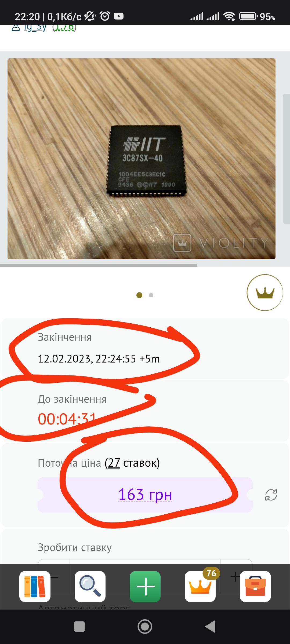
Task: Tap the Android recent apps square
Action: pyautogui.click(x=79, y=627)
